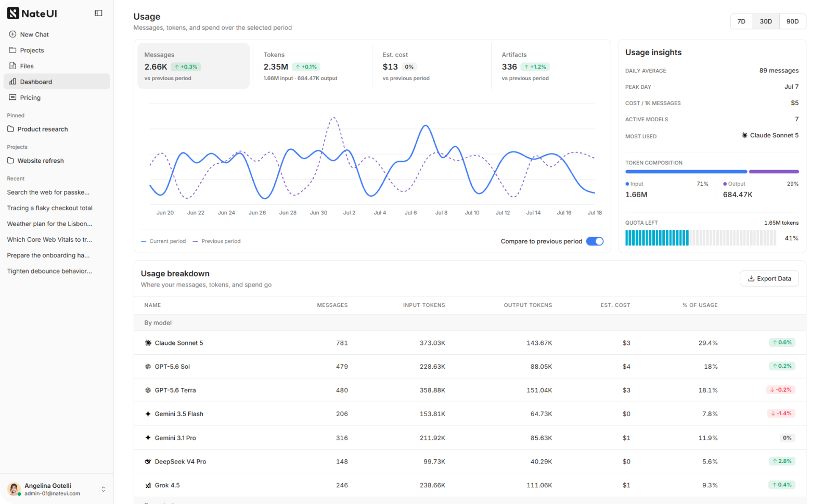Click the '1.65M tokens' quota value
824x504 pixels.
[x=781, y=223]
